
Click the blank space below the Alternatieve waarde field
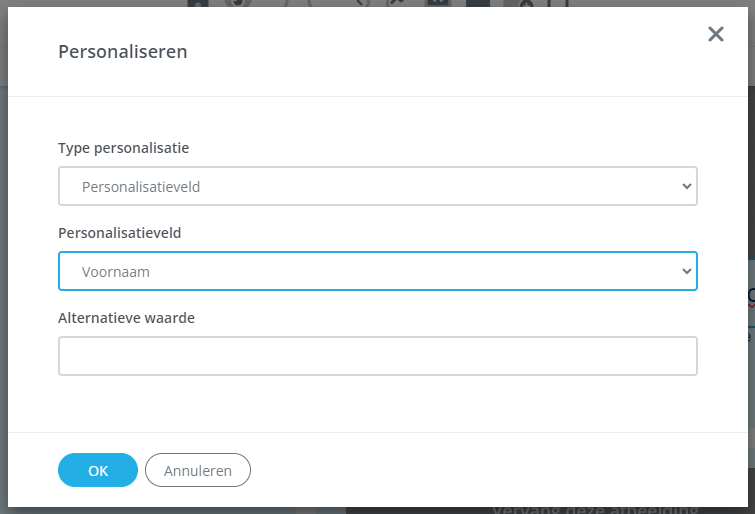point(377,403)
